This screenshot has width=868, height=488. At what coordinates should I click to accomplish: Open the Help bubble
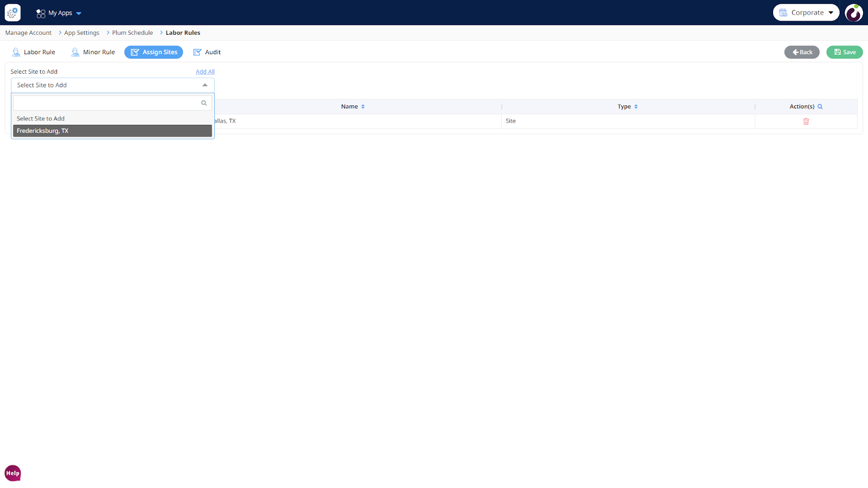click(12, 473)
